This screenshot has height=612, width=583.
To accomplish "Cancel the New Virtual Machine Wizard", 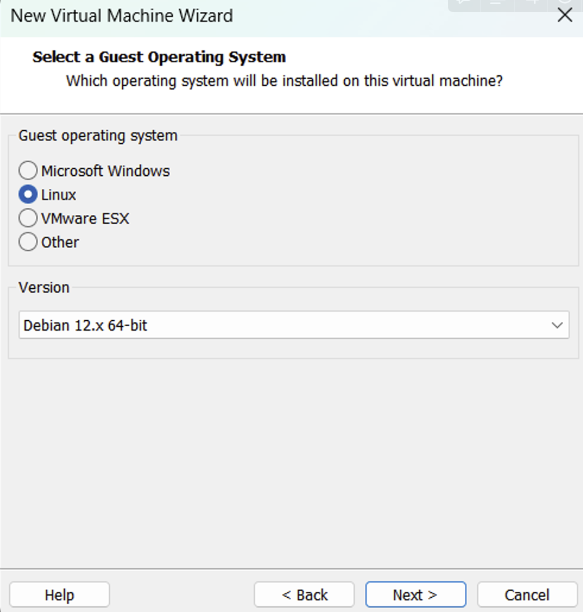I will coord(527,595).
